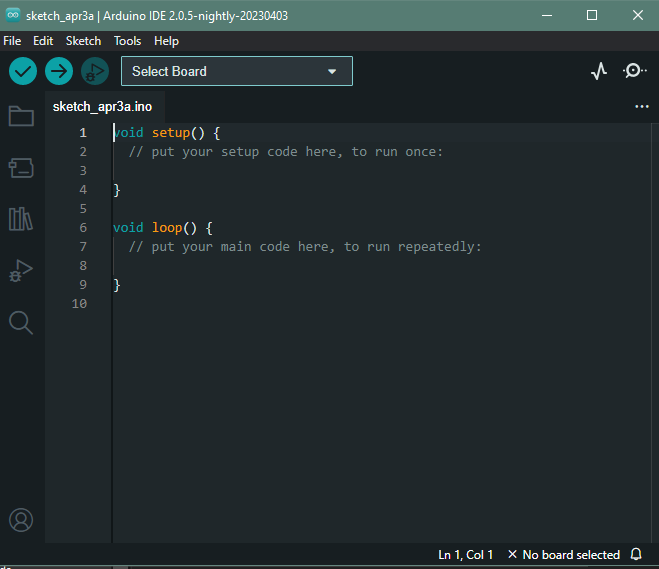
Task: Close the Arduino IDE window
Action: [638, 16]
